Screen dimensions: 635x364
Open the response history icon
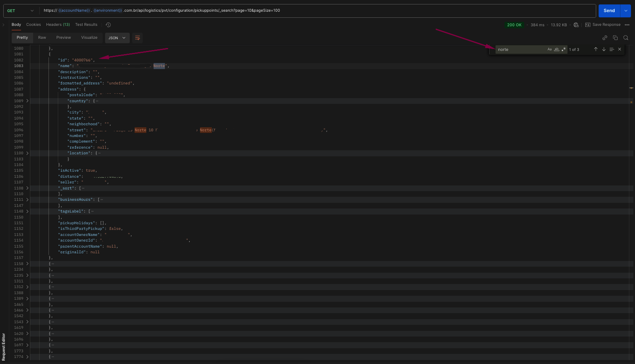[x=108, y=25]
